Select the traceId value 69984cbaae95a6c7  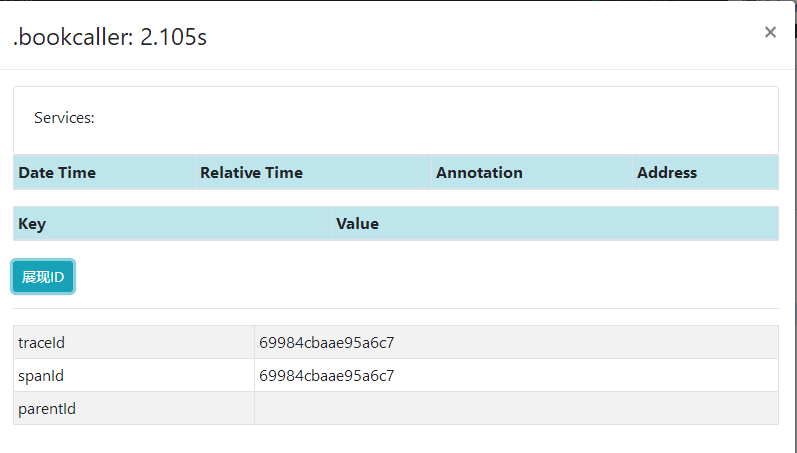[326, 343]
